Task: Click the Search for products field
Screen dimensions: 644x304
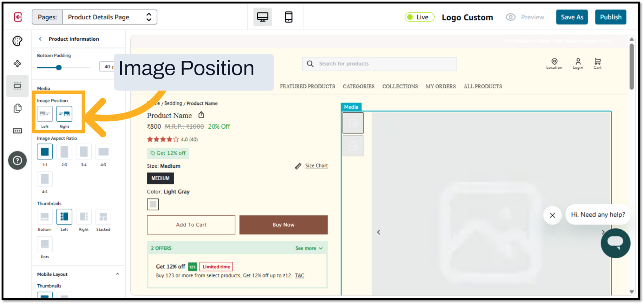Action: point(379,64)
